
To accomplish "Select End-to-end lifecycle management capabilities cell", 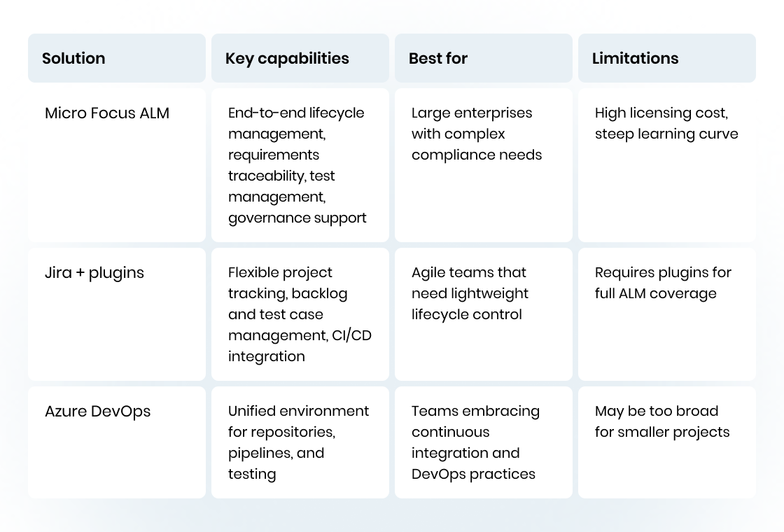I will [x=300, y=165].
